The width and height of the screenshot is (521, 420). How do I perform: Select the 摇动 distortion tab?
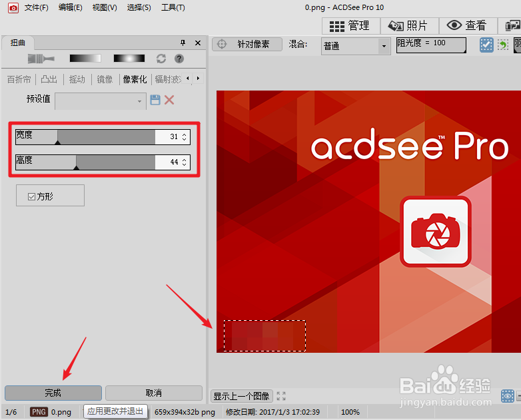(x=77, y=79)
